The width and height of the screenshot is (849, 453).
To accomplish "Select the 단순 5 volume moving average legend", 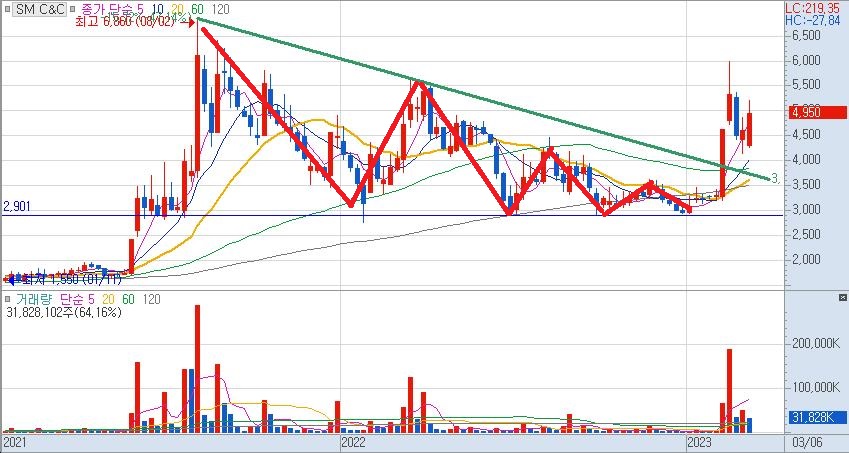I will (76, 299).
